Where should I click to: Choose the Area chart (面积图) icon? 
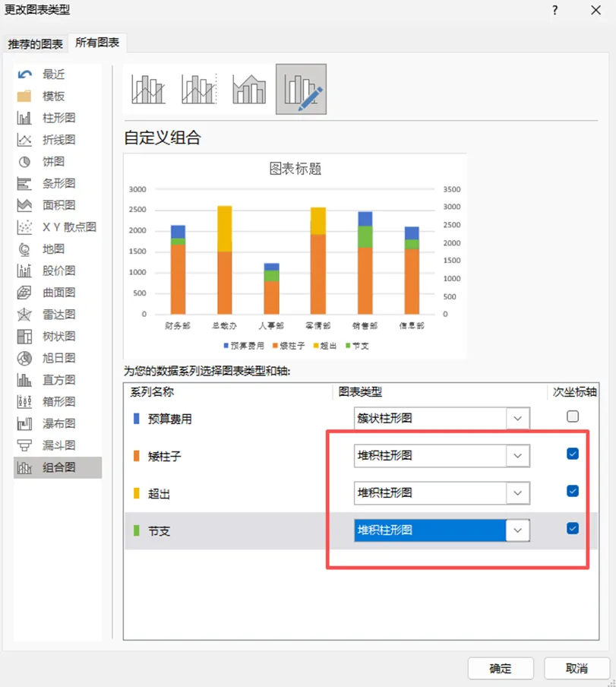24,205
